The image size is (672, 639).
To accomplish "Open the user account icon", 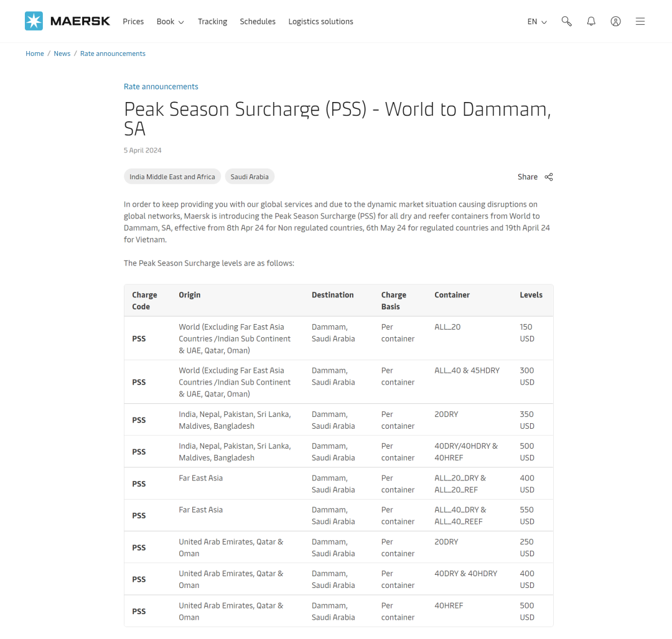I will coord(615,21).
